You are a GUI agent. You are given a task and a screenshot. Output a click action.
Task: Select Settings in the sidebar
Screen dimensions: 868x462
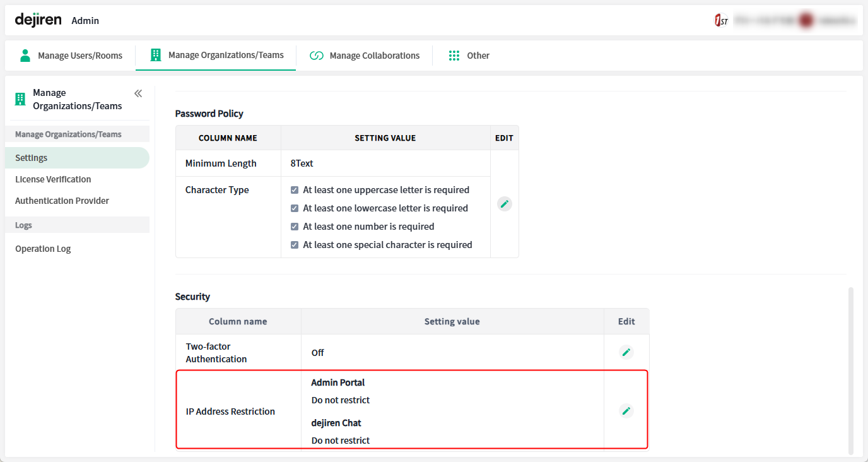(x=77, y=158)
